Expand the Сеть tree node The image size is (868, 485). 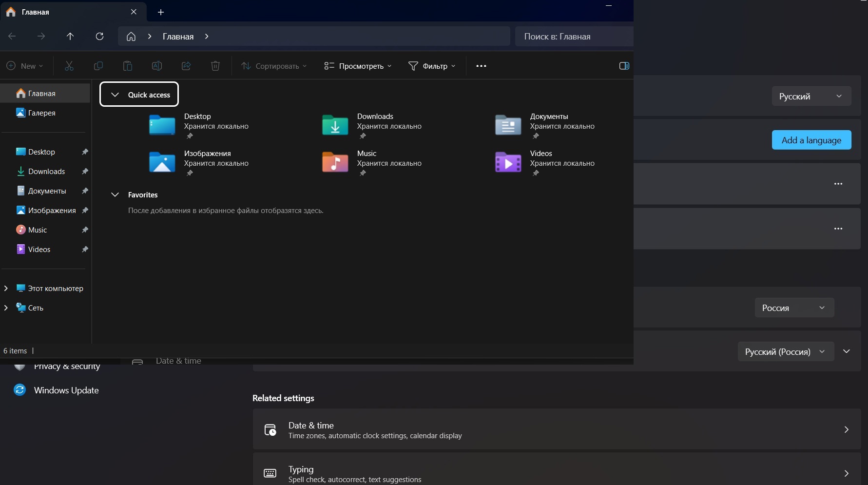click(x=6, y=308)
